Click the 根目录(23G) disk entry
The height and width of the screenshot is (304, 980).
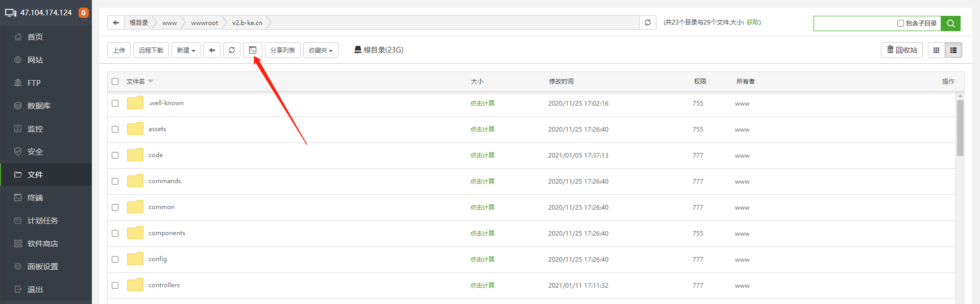(379, 49)
